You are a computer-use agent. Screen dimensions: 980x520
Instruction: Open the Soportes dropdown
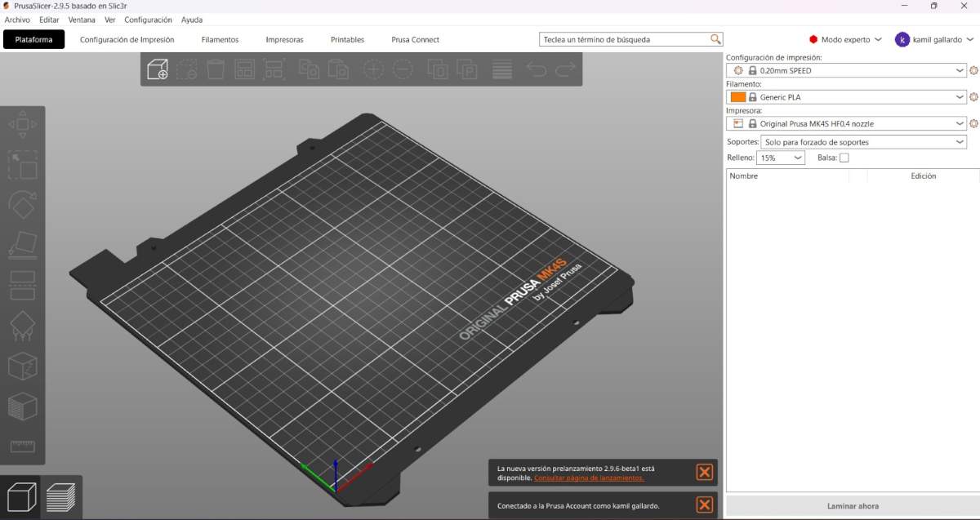(x=864, y=142)
